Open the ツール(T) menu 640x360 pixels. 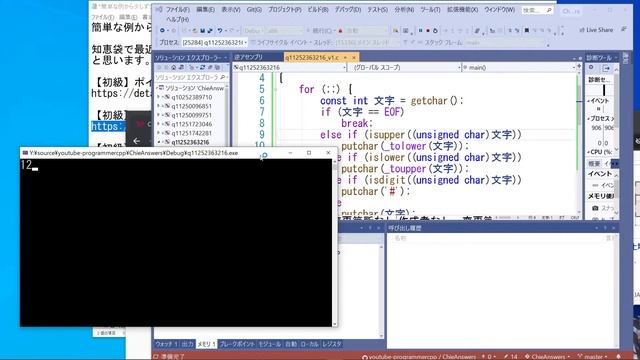coord(430,10)
